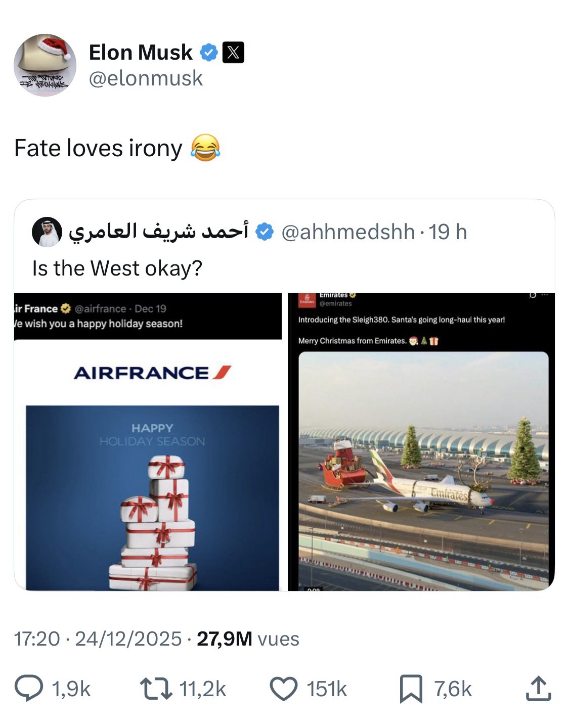Viewport: 569px width, 728px height.
Task: Click the X affiliation badge
Action: (x=233, y=52)
